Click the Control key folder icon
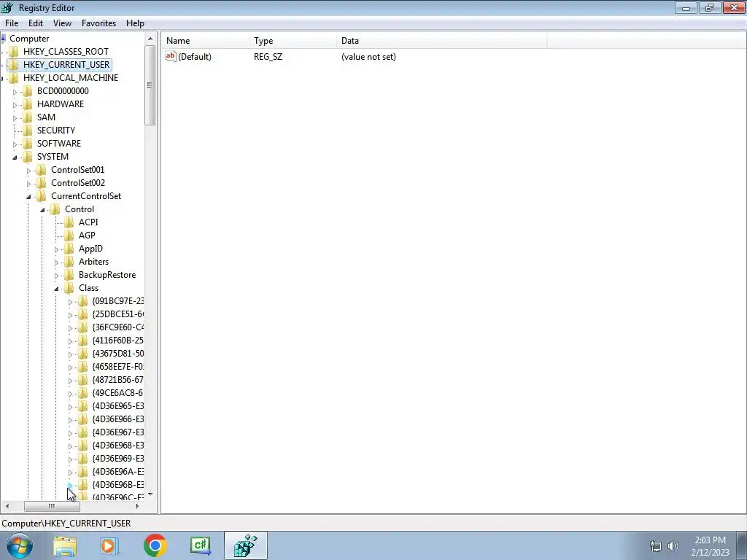The height and width of the screenshot is (560, 747). click(x=55, y=209)
